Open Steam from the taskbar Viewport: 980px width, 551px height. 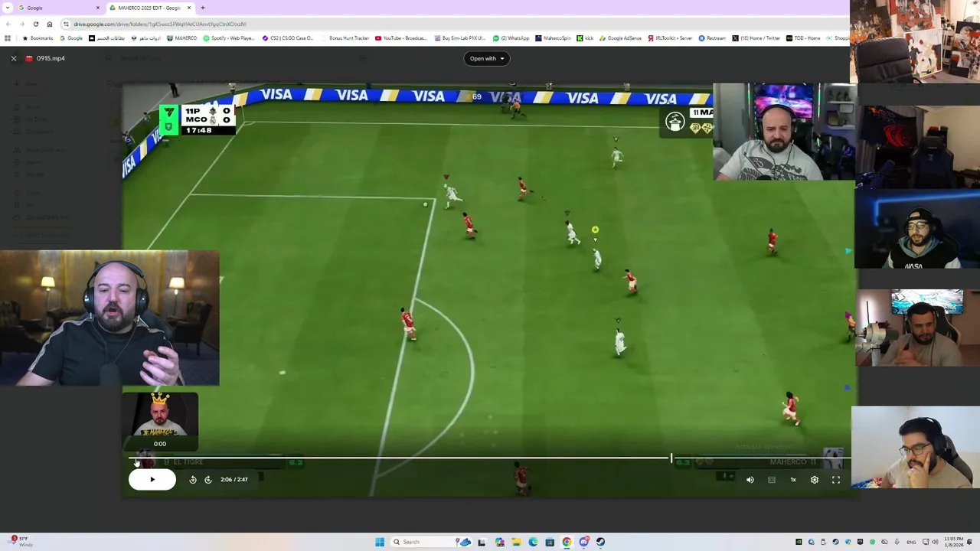600,542
